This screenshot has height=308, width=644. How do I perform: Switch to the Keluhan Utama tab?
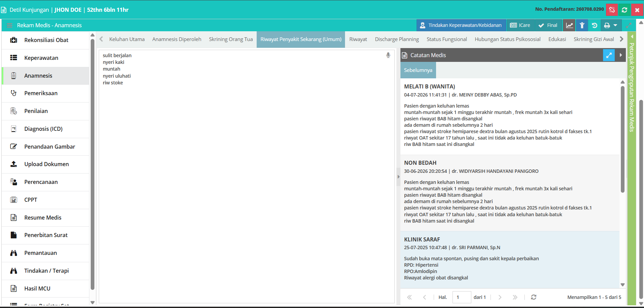tap(127, 39)
